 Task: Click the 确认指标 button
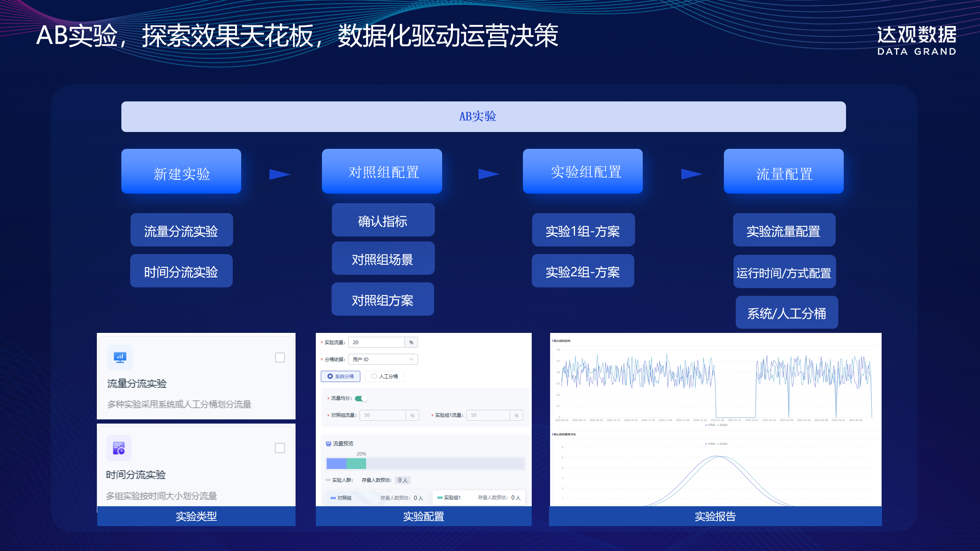tap(383, 220)
